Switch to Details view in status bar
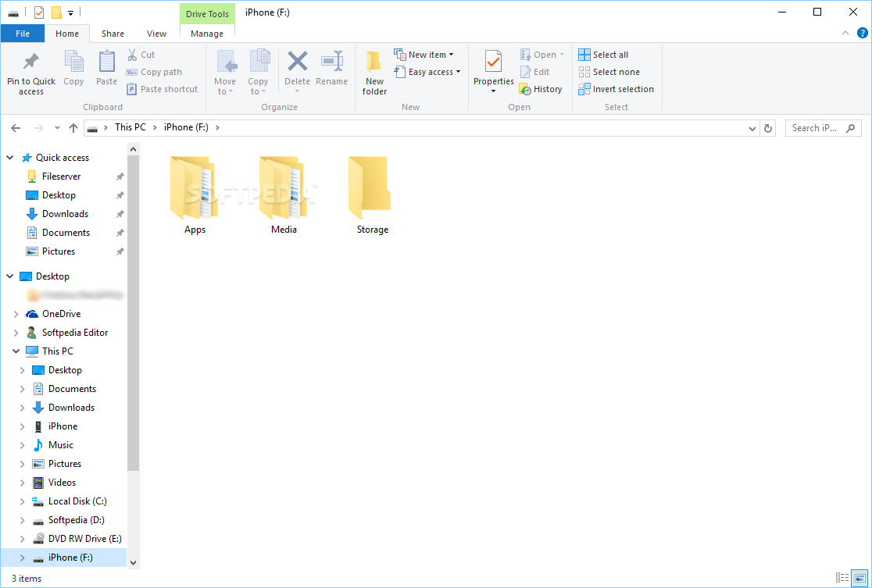 click(842, 578)
